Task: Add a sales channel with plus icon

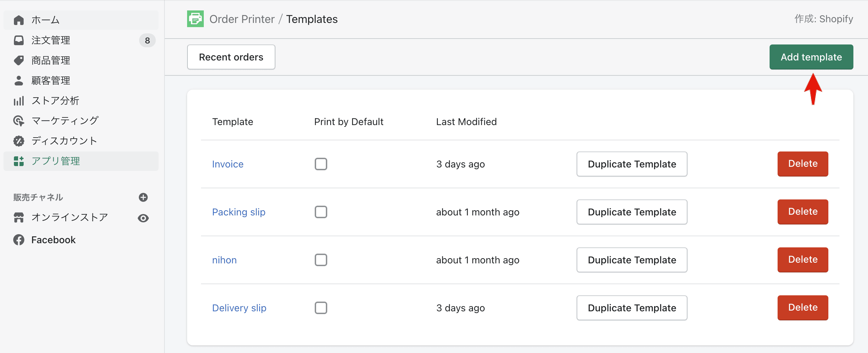Action: coord(143,197)
